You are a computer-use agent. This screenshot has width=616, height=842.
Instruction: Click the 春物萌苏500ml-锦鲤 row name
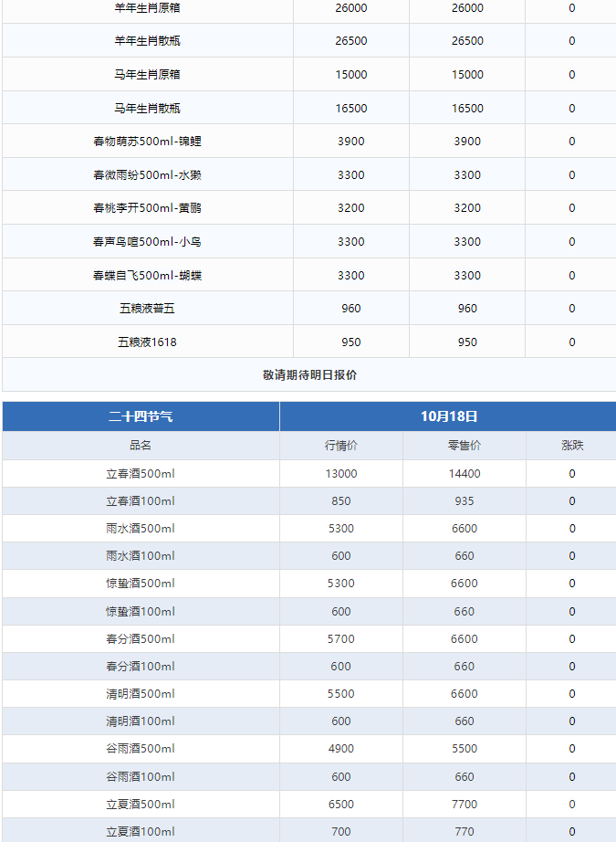[147, 142]
